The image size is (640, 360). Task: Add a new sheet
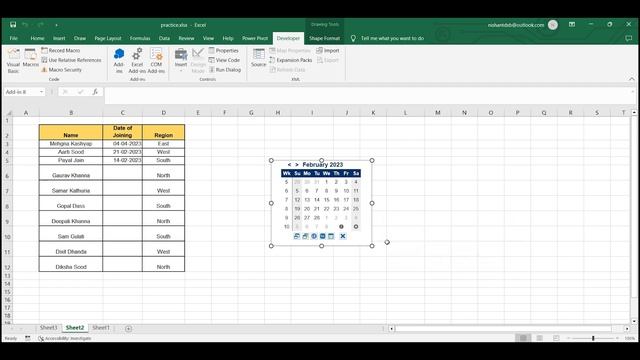pyautogui.click(x=128, y=328)
